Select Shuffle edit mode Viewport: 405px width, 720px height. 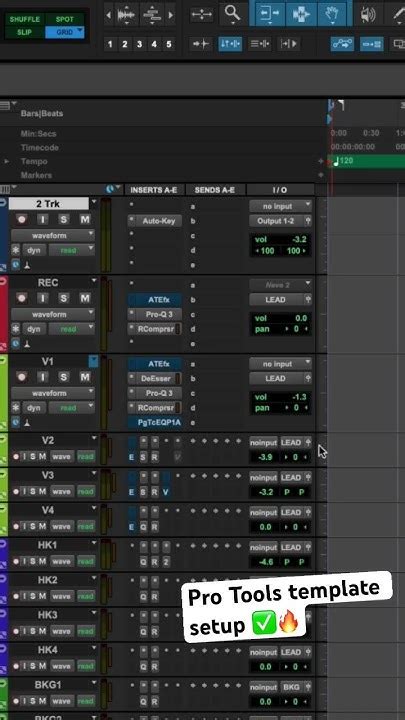(x=25, y=19)
